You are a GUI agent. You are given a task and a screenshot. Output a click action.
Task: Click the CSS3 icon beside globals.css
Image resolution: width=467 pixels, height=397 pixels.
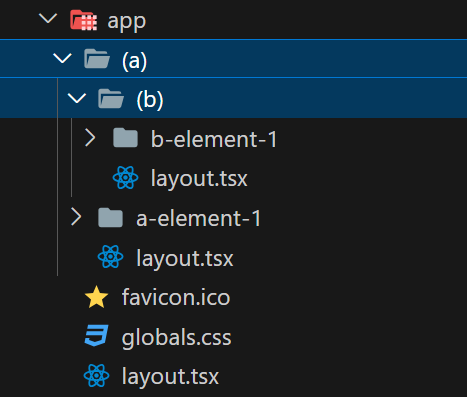coord(97,336)
